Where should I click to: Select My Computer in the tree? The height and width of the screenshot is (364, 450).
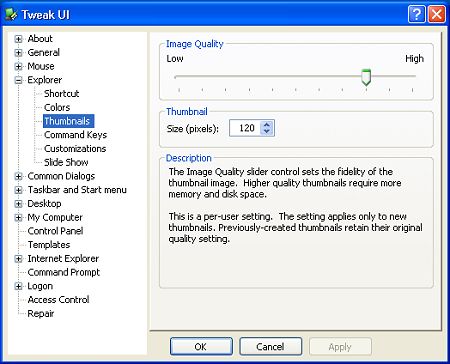click(x=55, y=217)
